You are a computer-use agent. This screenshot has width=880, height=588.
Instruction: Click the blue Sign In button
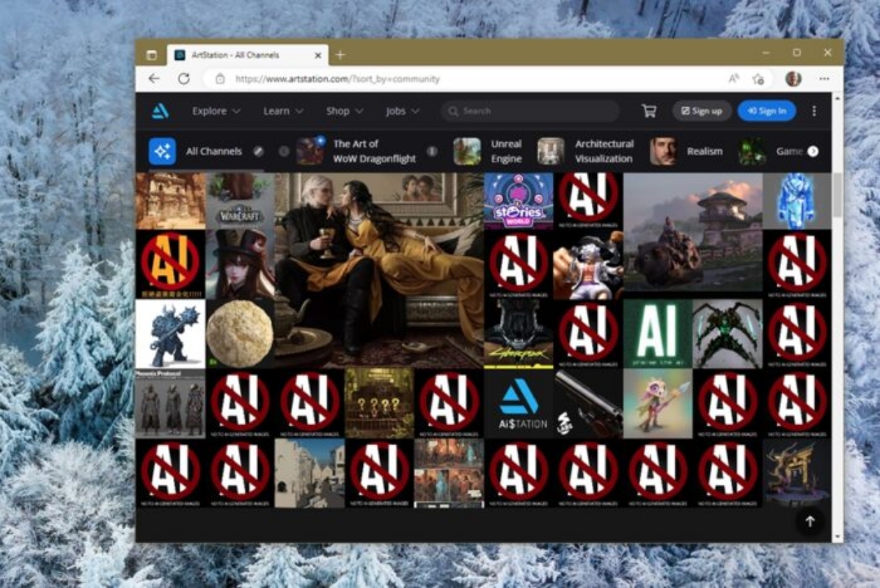click(x=766, y=111)
